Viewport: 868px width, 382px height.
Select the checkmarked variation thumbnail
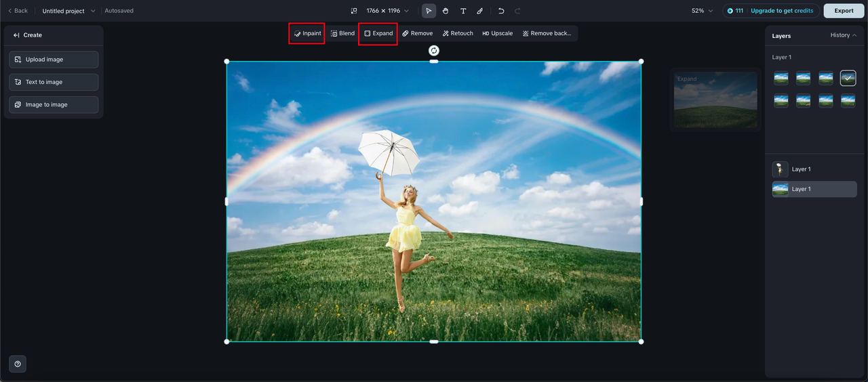[x=848, y=79]
